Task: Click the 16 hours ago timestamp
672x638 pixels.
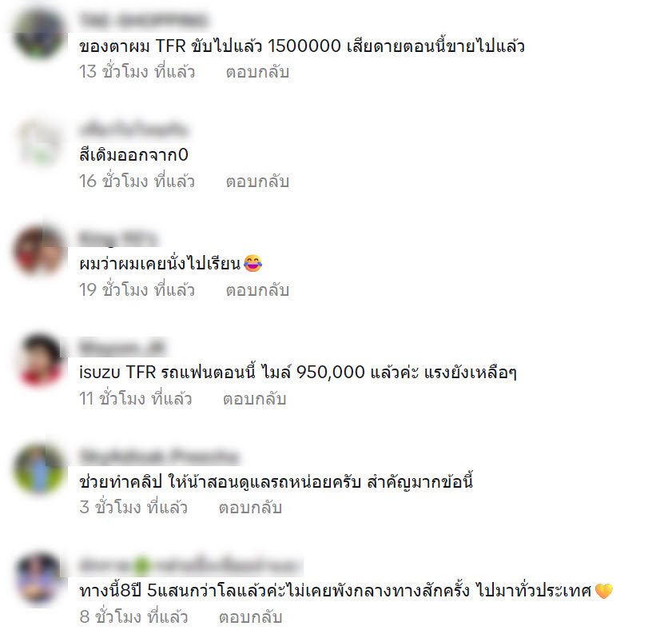Action: coord(137,181)
